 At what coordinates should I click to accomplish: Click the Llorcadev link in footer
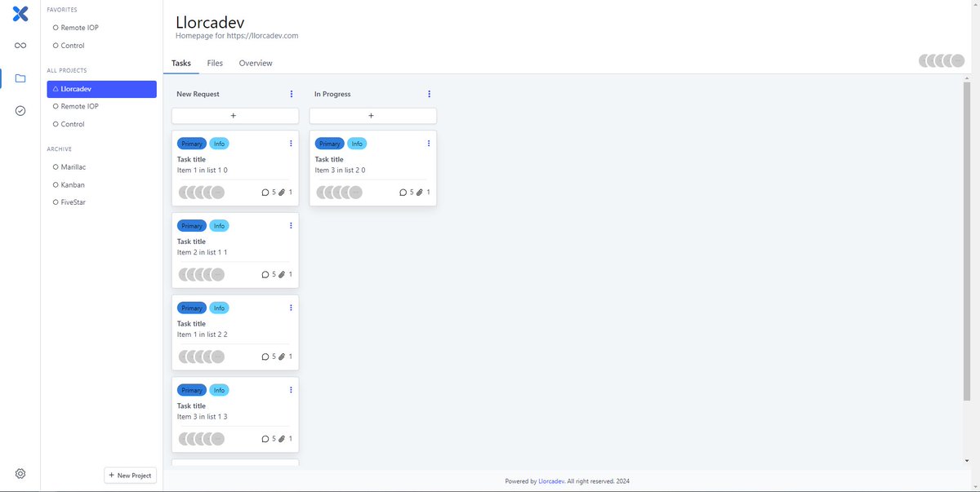click(x=551, y=481)
